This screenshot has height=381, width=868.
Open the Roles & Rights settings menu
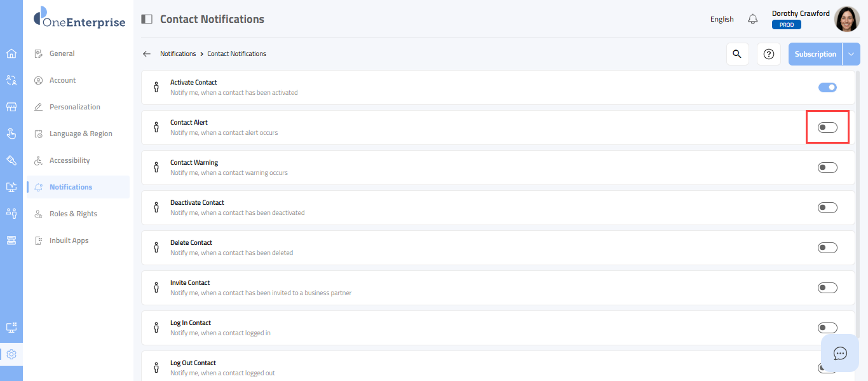[x=73, y=214]
